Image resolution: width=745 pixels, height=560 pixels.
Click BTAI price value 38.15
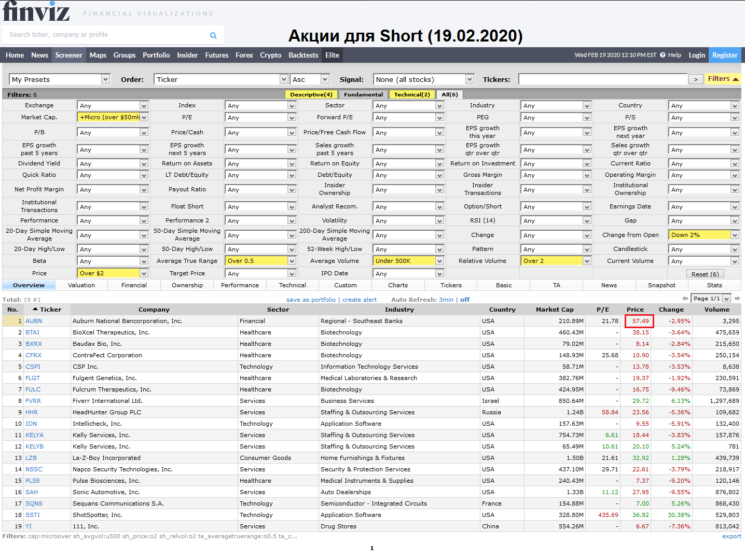coord(640,332)
